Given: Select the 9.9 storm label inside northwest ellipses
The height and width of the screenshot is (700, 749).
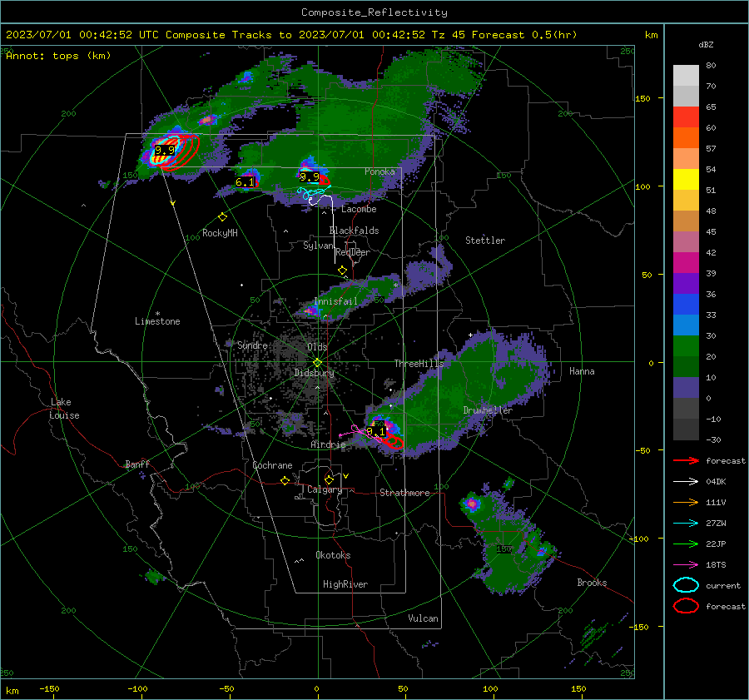Looking at the screenshot, I should coord(165,151).
